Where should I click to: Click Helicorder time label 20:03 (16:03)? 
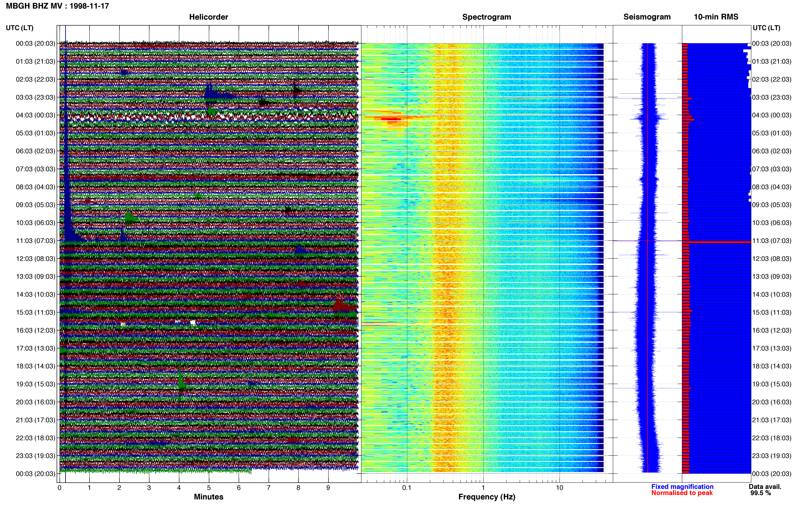point(36,402)
